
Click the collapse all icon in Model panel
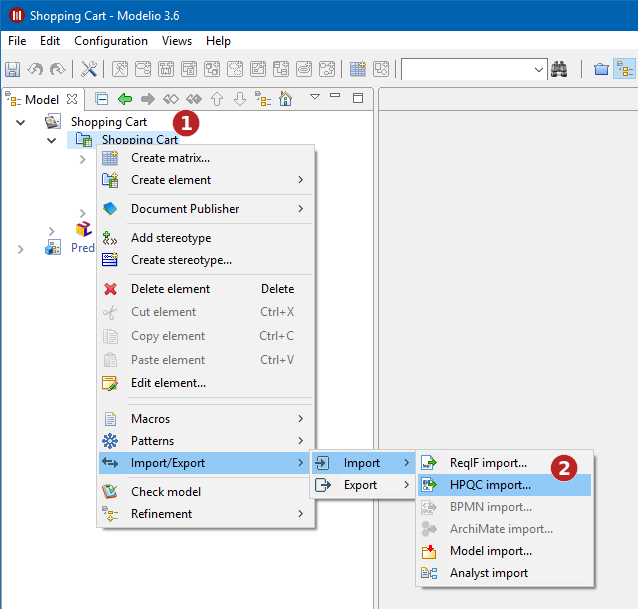coord(101,99)
